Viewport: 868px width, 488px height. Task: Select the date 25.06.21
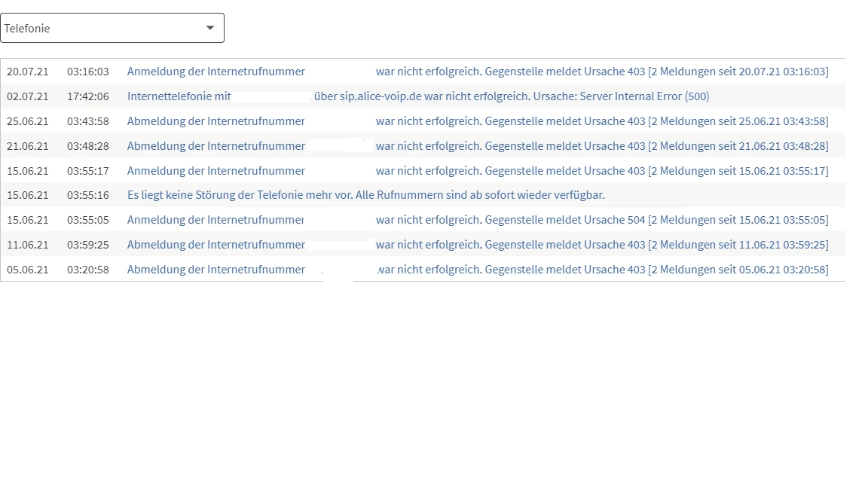tap(28, 121)
